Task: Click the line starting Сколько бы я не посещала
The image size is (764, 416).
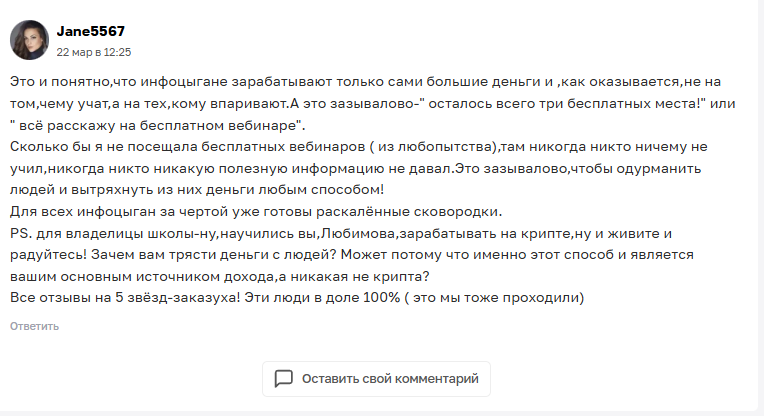Action: click(350, 146)
